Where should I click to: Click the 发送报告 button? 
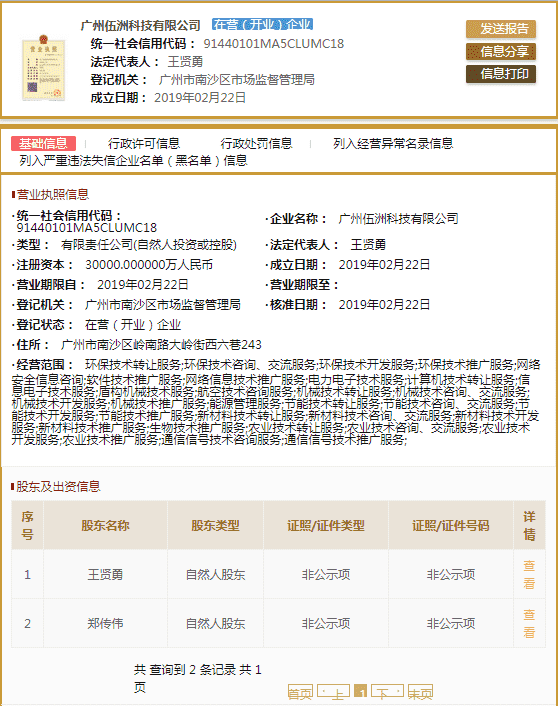(x=501, y=29)
